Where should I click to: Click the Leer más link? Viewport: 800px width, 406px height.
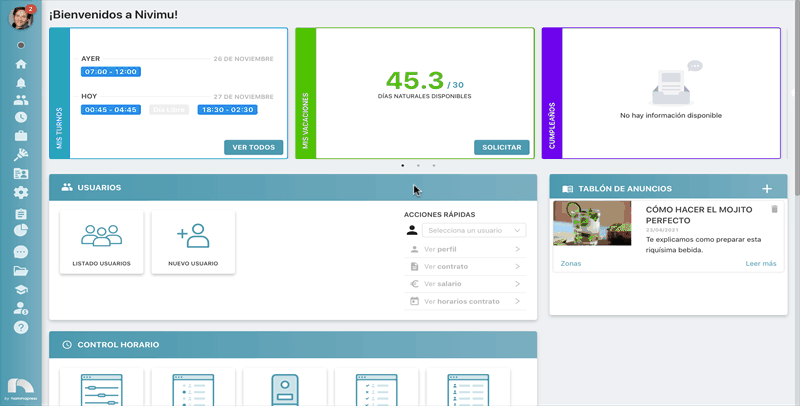761,264
